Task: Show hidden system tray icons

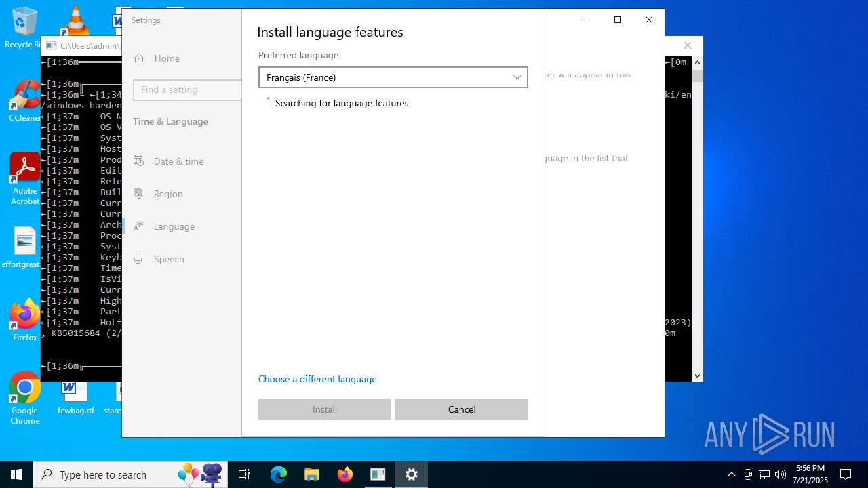Action: (x=731, y=474)
